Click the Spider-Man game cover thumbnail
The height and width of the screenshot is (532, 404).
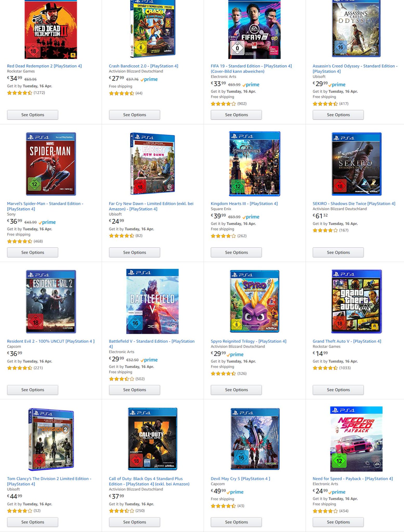51,164
